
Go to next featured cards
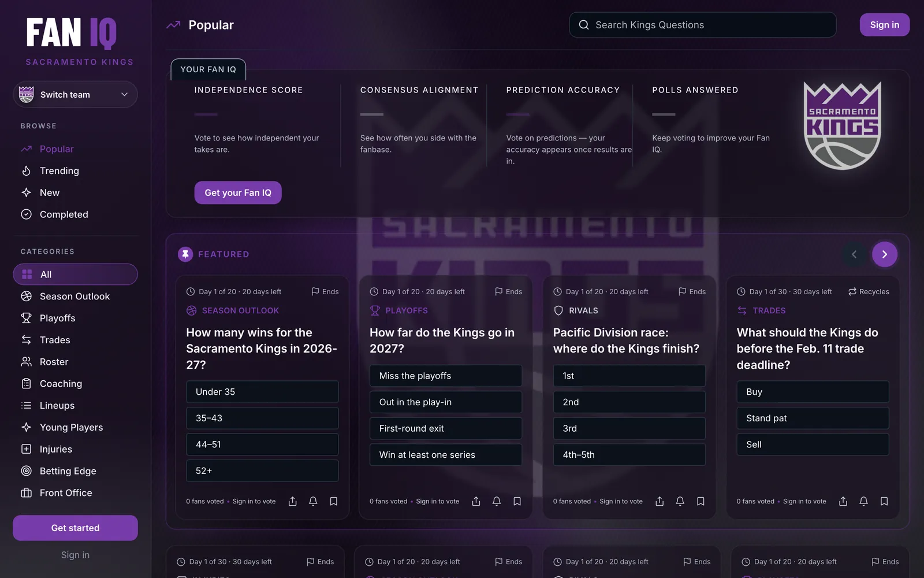(884, 254)
